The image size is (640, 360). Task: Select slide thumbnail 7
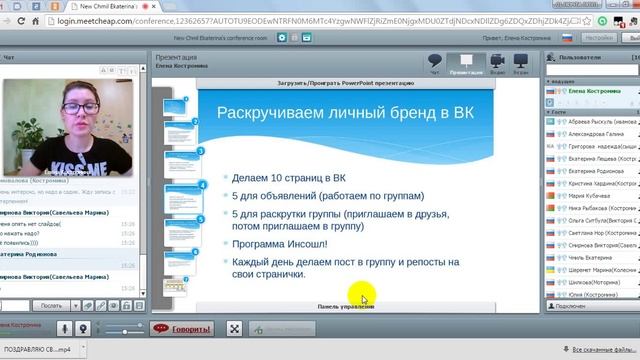tap(175, 287)
